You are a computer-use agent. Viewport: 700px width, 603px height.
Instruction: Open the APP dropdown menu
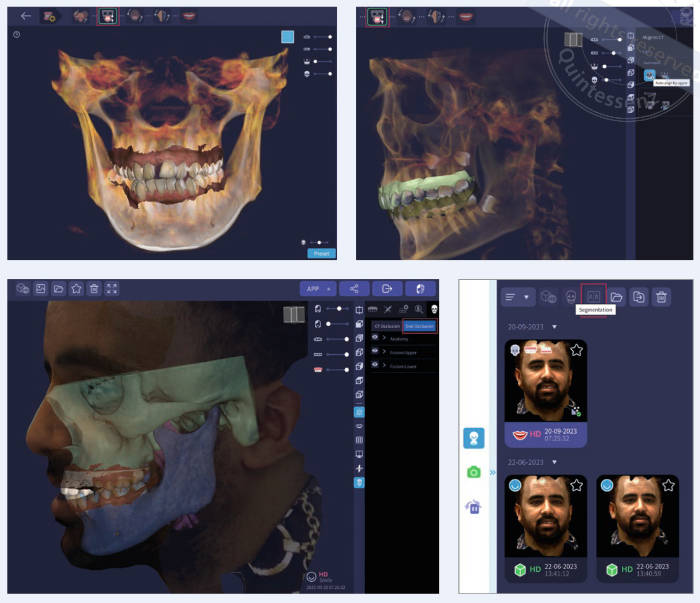click(x=317, y=288)
